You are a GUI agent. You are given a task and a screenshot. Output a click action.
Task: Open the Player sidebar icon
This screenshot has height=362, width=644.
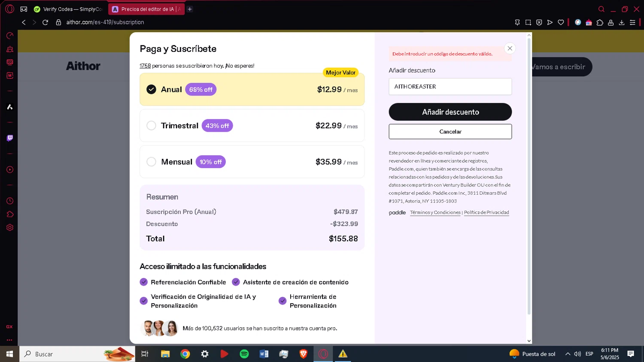tap(9, 169)
